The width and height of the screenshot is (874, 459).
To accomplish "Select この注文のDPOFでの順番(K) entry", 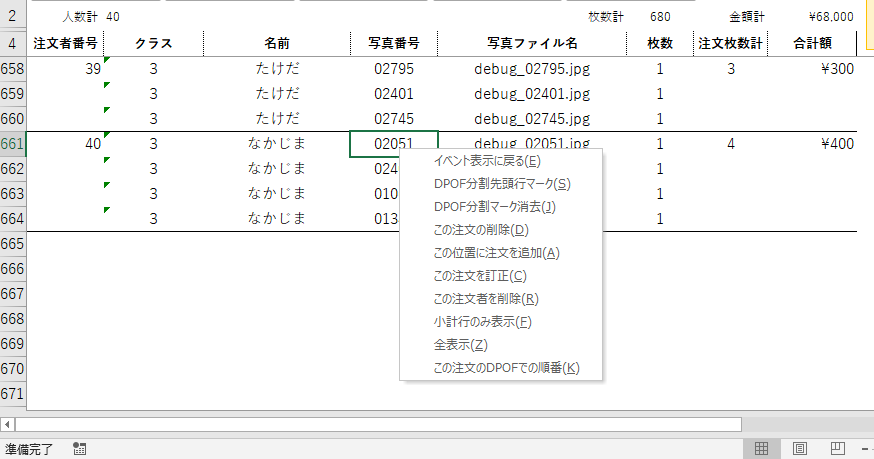I will (x=501, y=368).
